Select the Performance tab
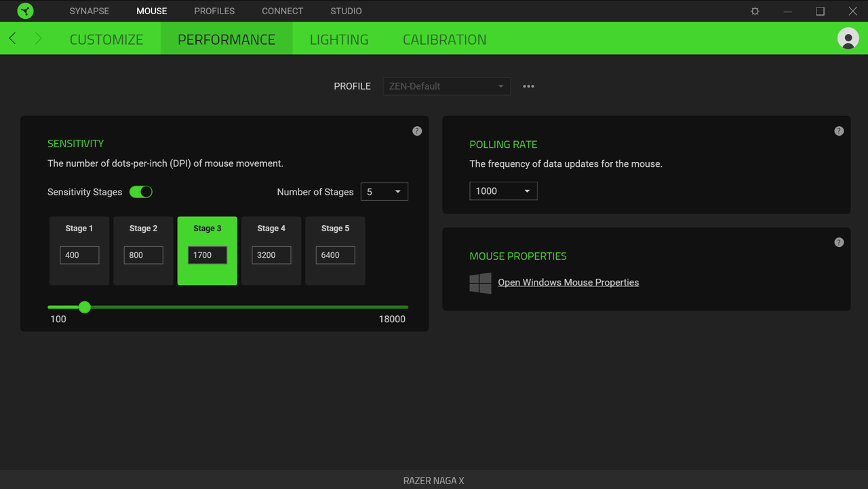This screenshot has height=489, width=868. [x=226, y=39]
